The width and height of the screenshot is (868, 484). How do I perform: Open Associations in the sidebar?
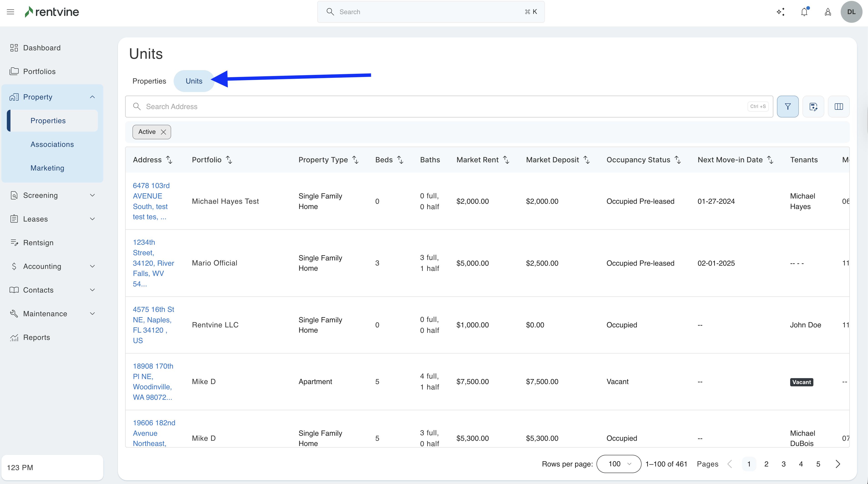pos(52,144)
